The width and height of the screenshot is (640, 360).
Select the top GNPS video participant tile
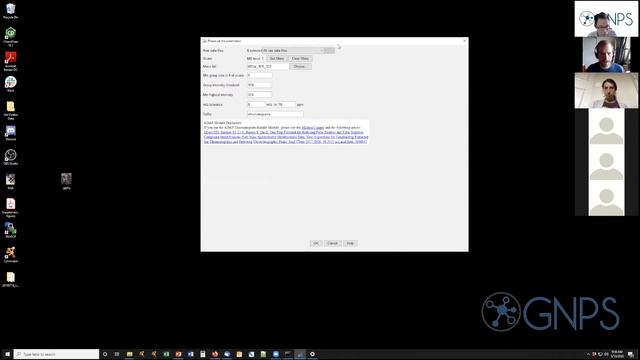click(x=606, y=19)
